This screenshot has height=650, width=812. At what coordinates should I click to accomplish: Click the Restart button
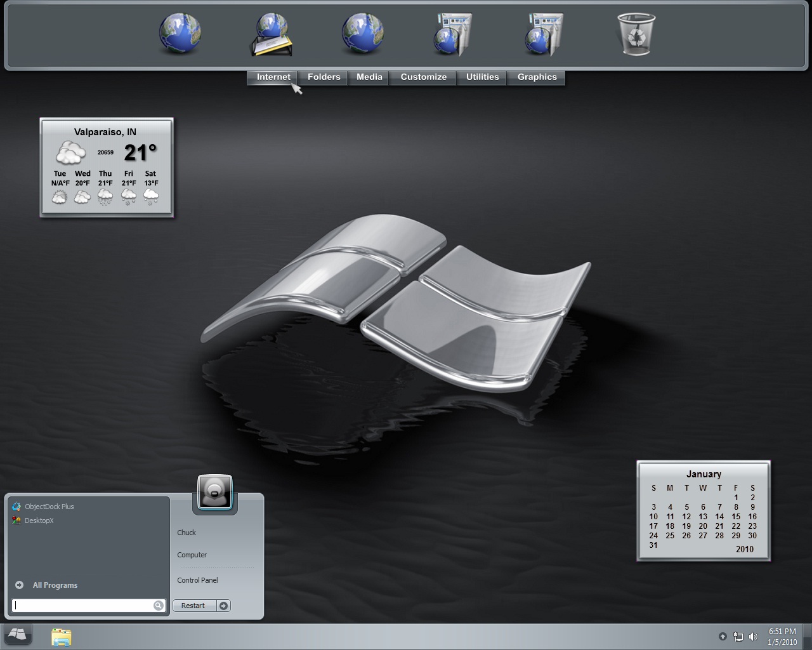(193, 606)
